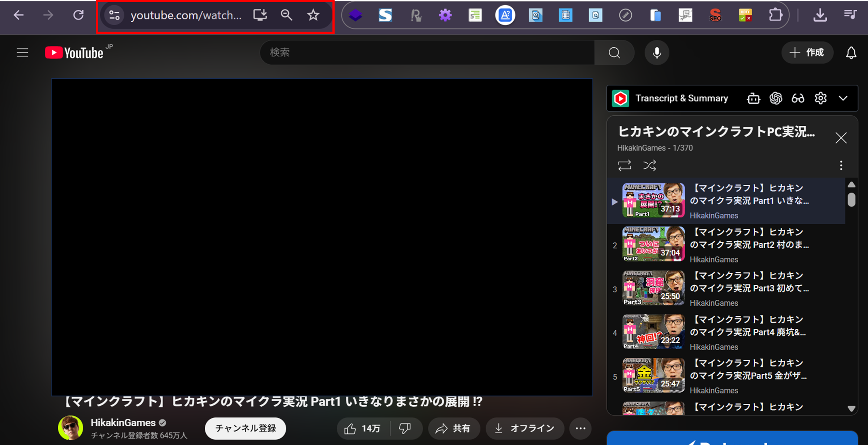Click the glasses icon in Transcript & Summary
868x445 pixels.
798,98
